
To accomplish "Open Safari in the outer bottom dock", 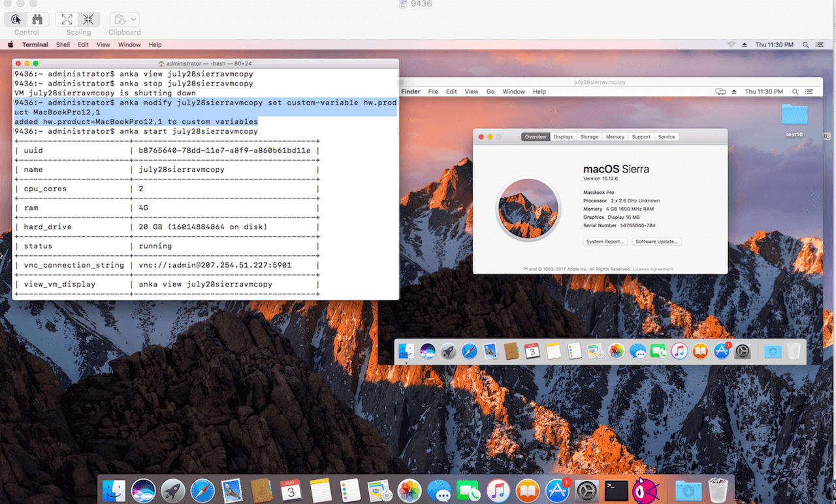I will (203, 490).
